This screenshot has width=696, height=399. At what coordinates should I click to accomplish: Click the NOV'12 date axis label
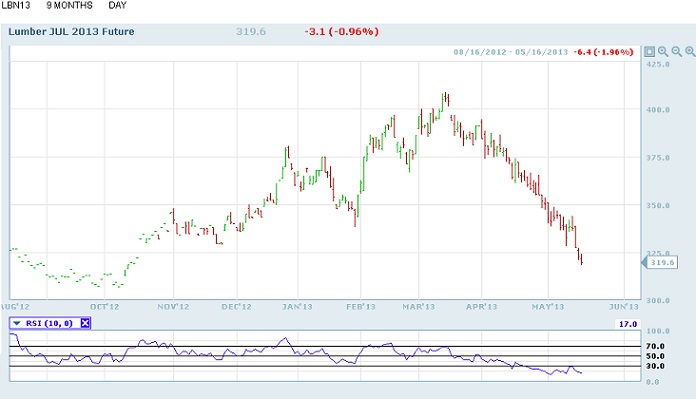point(173,307)
